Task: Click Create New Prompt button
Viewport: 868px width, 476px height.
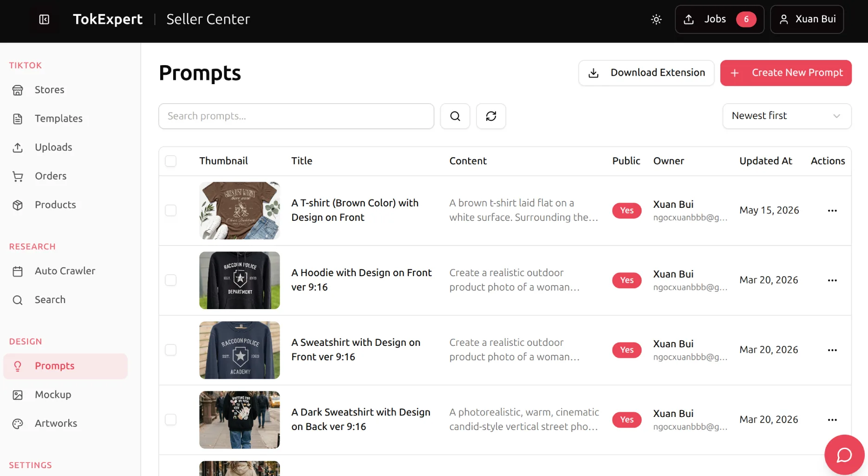Action: (x=786, y=73)
